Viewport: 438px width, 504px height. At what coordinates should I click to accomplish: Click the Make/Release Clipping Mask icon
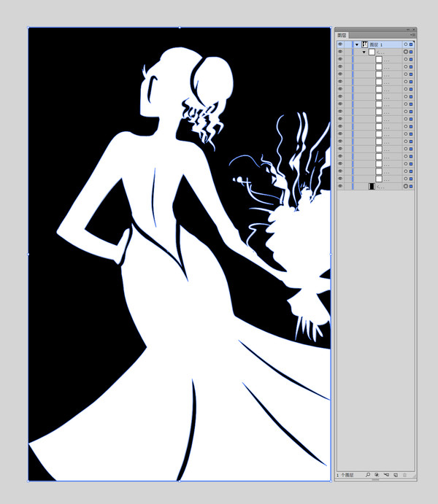coord(377,475)
